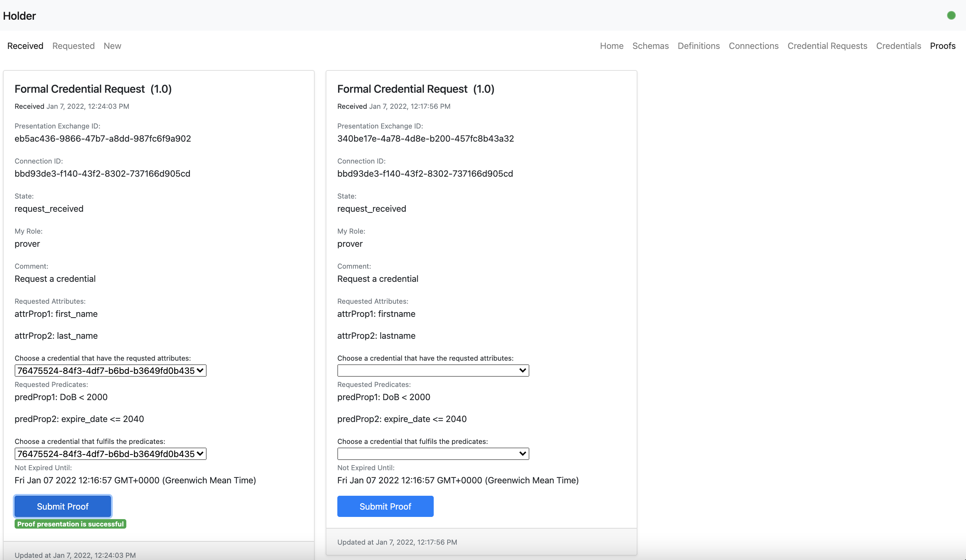
Task: Expand attributes credential dropdown in first card
Action: 110,370
